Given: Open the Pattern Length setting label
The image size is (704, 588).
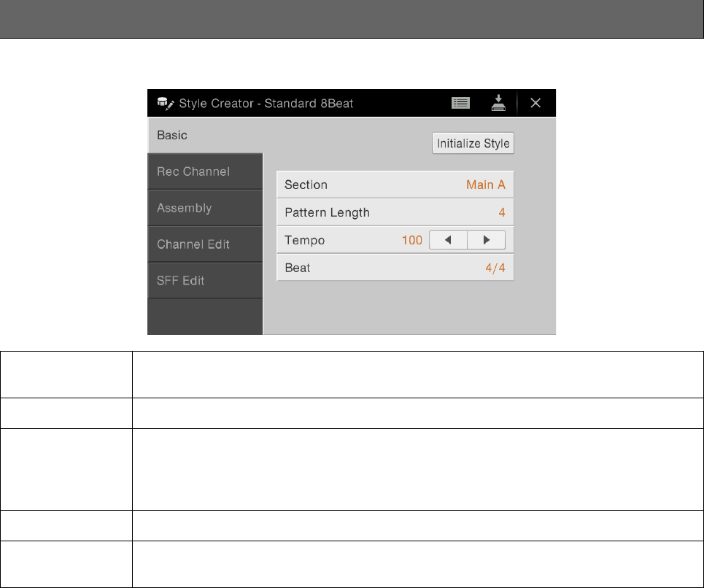Looking at the screenshot, I should point(328,213).
